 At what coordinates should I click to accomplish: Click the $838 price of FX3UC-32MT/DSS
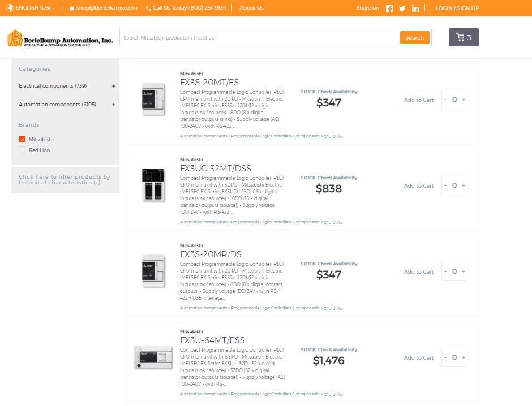tap(328, 189)
